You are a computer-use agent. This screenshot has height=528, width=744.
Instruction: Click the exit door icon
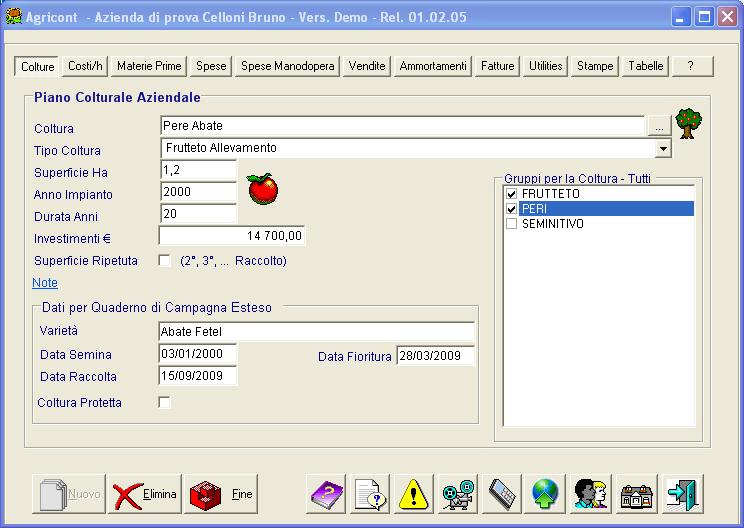tap(682, 494)
